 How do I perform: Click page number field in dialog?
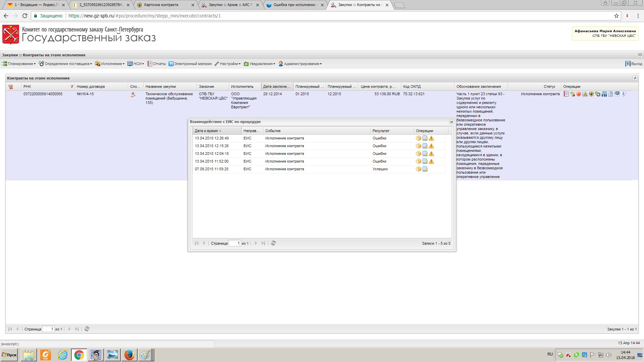tap(234, 243)
